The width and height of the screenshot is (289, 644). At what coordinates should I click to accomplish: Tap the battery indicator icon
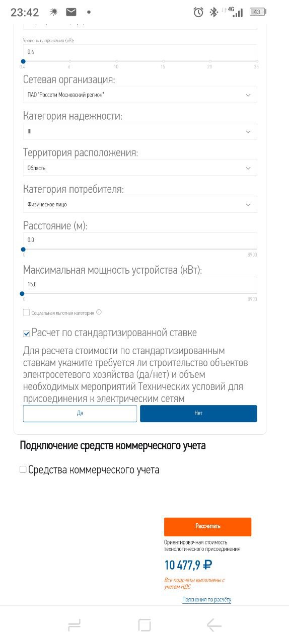coord(258,12)
